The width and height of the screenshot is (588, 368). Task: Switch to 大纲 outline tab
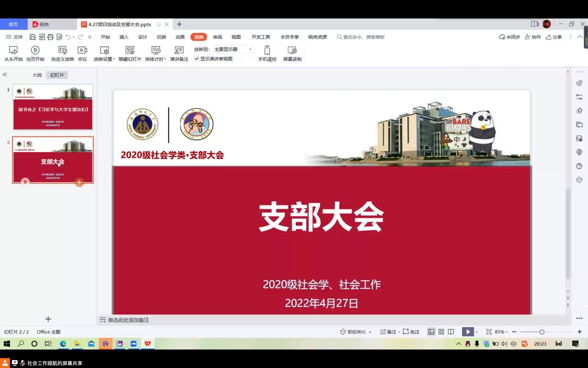(37, 75)
